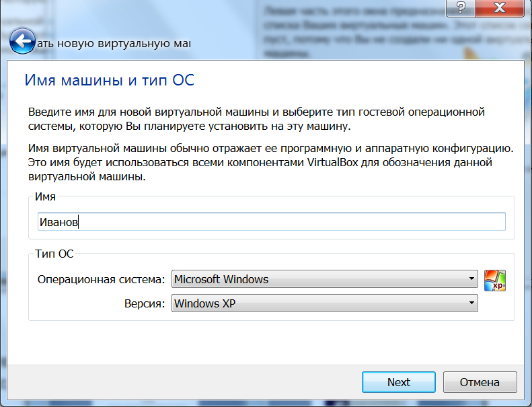Close the wizard with the red X
Image resolution: width=532 pixels, height=407 pixels.
tap(500, 7)
